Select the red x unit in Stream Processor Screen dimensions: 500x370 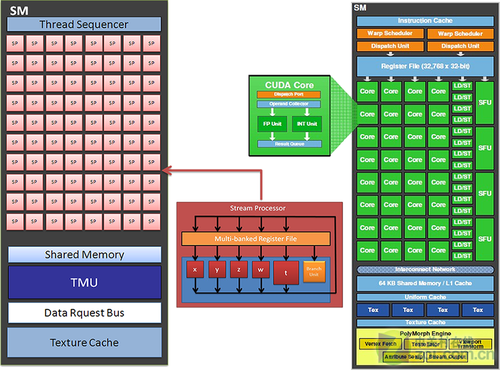tap(195, 270)
